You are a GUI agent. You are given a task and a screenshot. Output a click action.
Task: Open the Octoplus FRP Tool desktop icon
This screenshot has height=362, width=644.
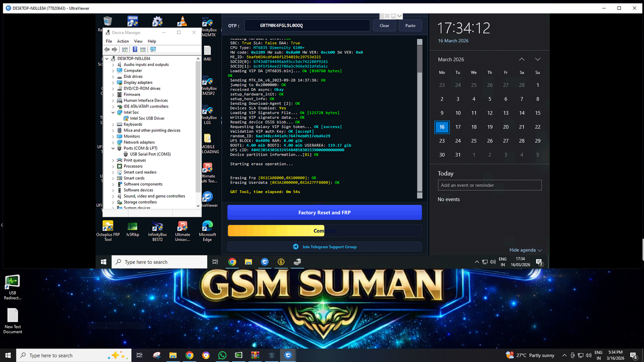[108, 226]
